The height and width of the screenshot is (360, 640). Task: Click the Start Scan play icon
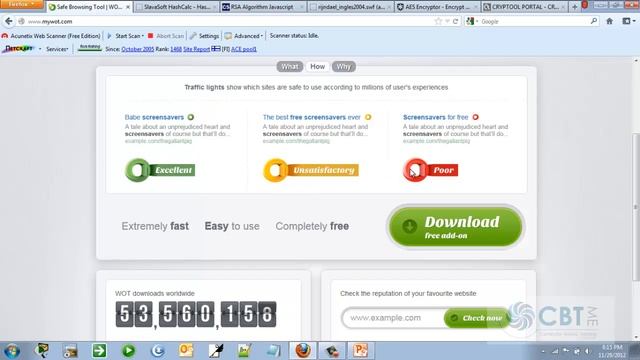click(109, 36)
